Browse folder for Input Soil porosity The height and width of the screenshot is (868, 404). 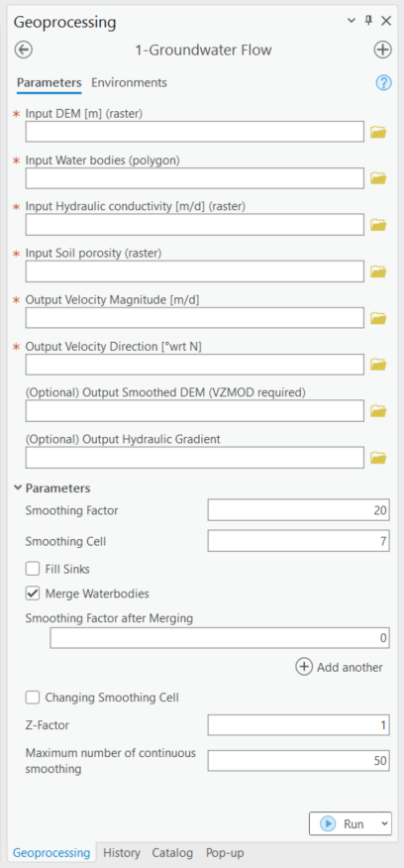[x=378, y=271]
